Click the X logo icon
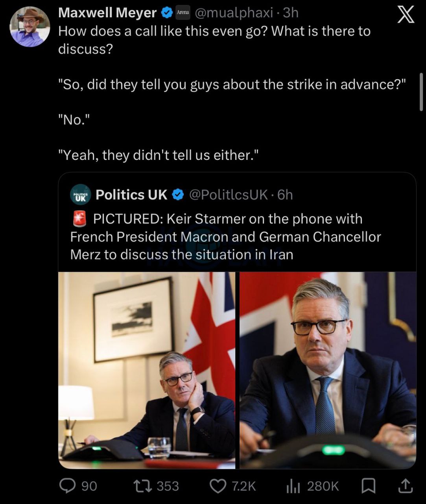The width and height of the screenshot is (426, 504). pos(406,15)
